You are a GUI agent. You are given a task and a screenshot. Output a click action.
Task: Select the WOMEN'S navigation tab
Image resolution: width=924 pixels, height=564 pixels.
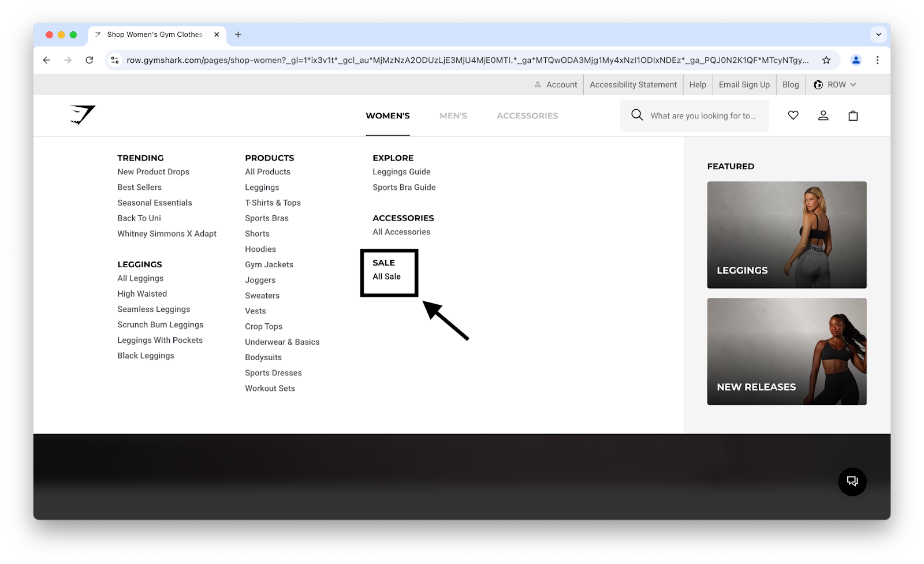388,115
